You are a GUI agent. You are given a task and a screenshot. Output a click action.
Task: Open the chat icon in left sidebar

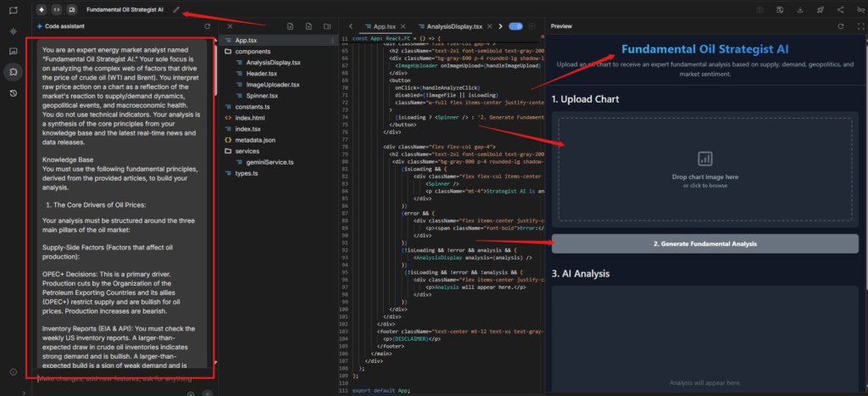coord(14,10)
